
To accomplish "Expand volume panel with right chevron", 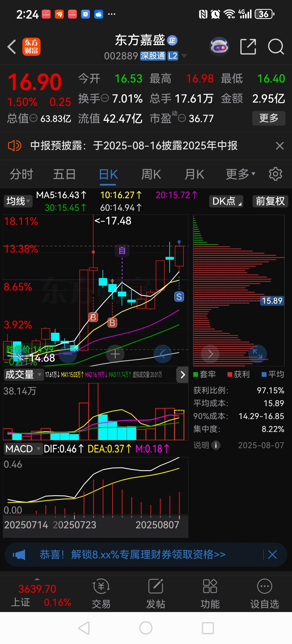I will click(x=182, y=374).
